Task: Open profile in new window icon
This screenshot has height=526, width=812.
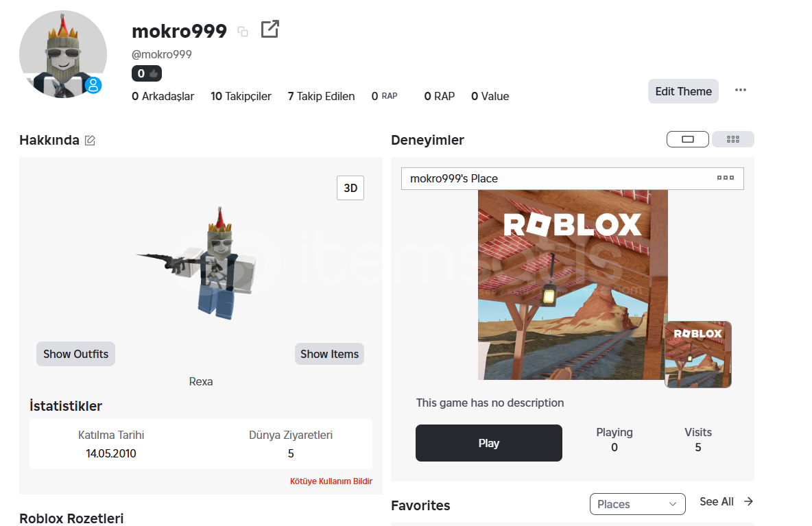Action: (x=270, y=29)
